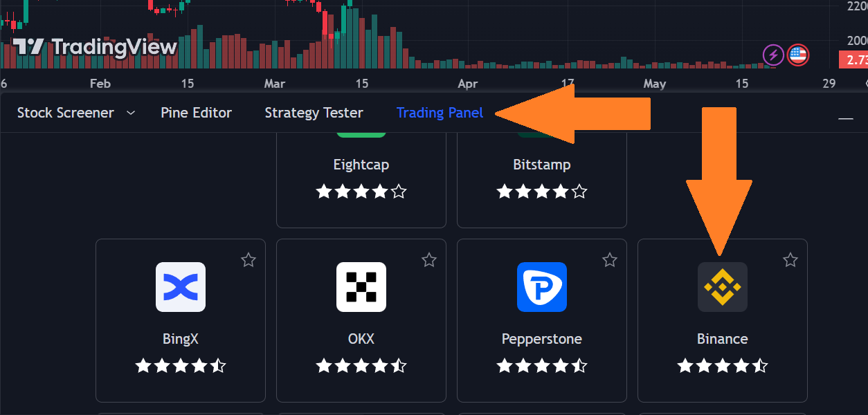Click the OKX broker logo

point(361,287)
